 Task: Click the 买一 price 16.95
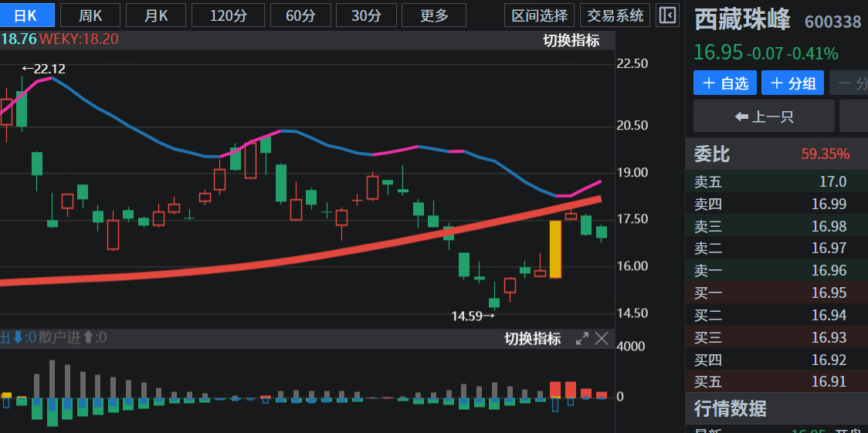pos(828,293)
